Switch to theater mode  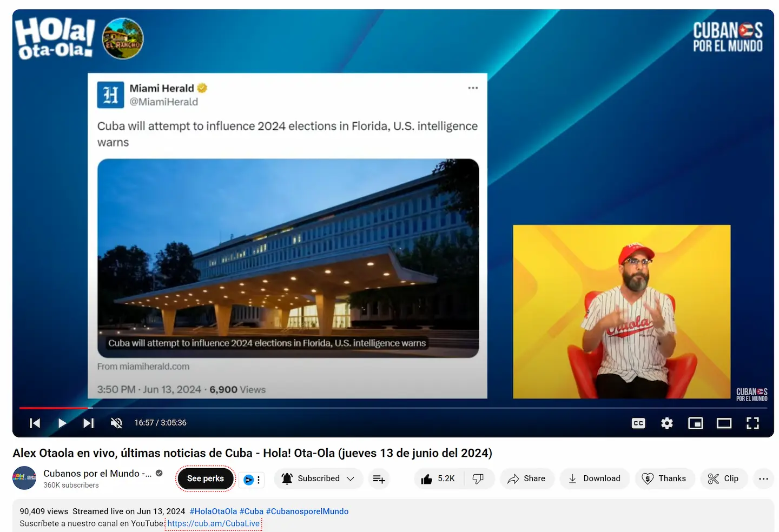[x=724, y=423]
